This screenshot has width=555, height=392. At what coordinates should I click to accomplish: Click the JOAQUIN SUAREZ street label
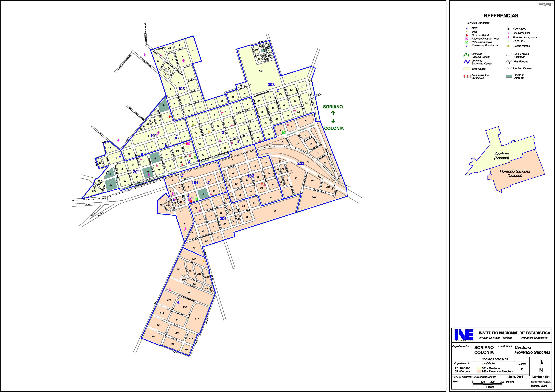point(242,112)
